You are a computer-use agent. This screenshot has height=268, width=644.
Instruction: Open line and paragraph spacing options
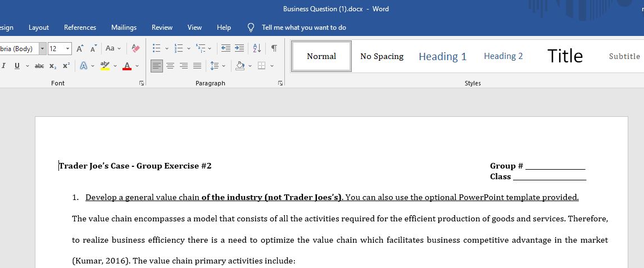tap(215, 66)
